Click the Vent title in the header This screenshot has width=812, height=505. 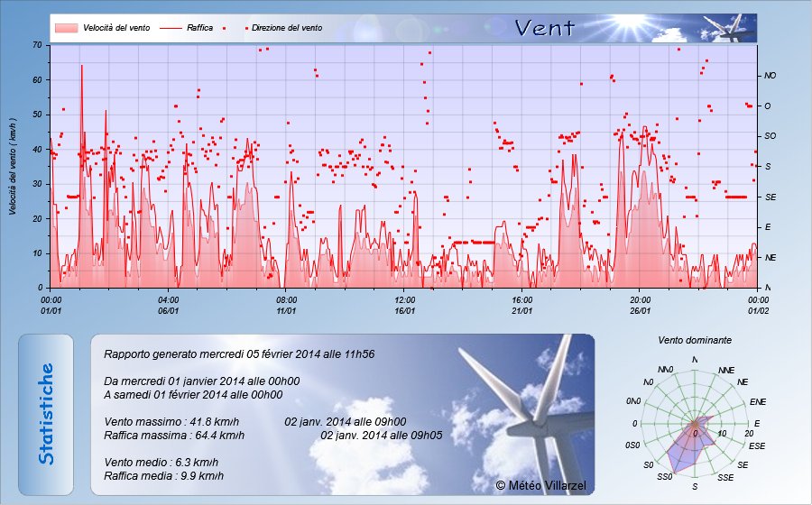pos(545,28)
